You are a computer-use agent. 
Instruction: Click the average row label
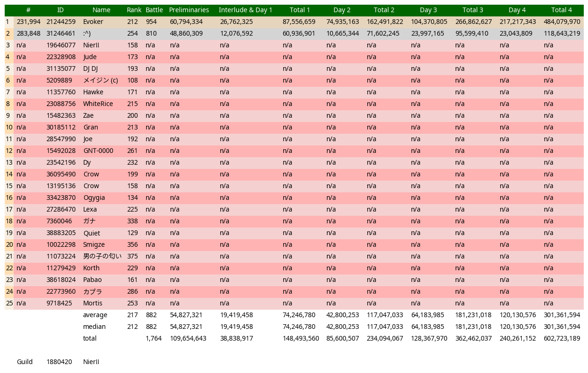[95, 315]
